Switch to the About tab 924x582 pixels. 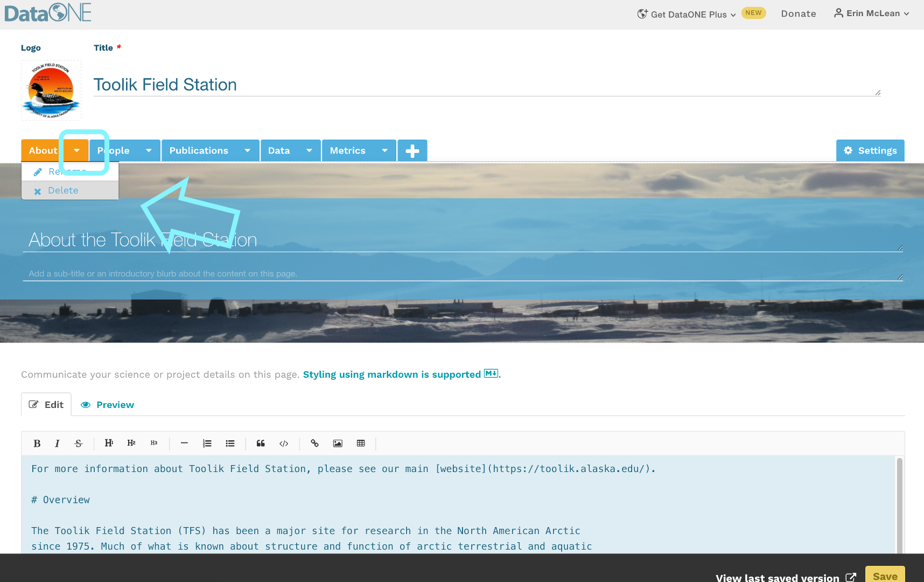click(43, 151)
